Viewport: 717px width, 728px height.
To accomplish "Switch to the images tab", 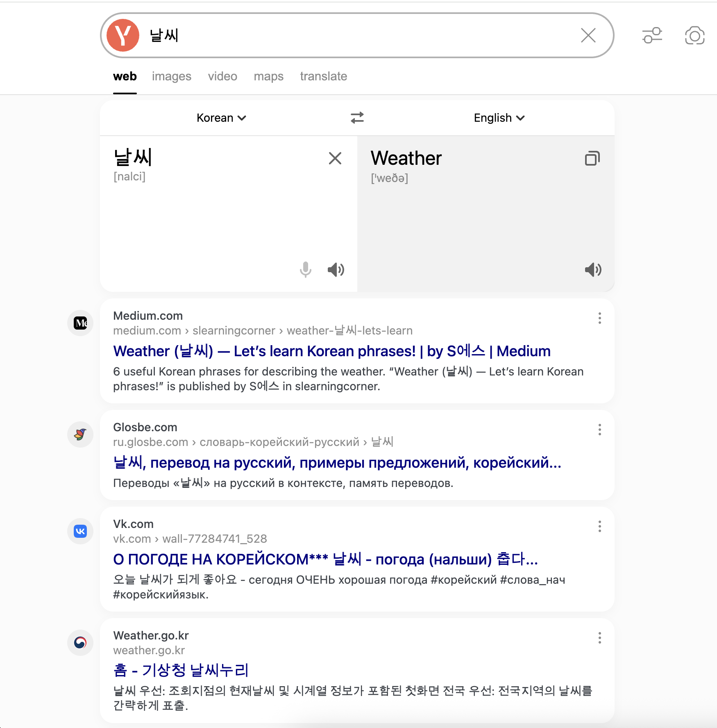I will [172, 77].
